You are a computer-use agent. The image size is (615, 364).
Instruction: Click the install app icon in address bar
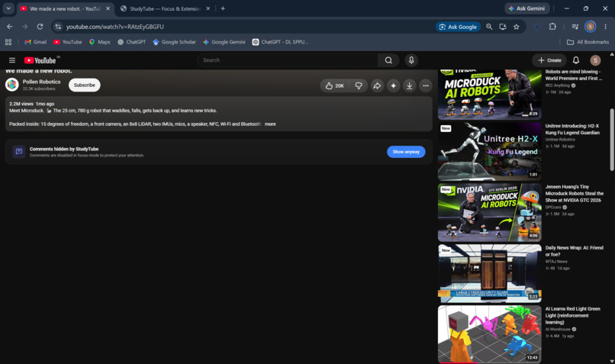503,27
